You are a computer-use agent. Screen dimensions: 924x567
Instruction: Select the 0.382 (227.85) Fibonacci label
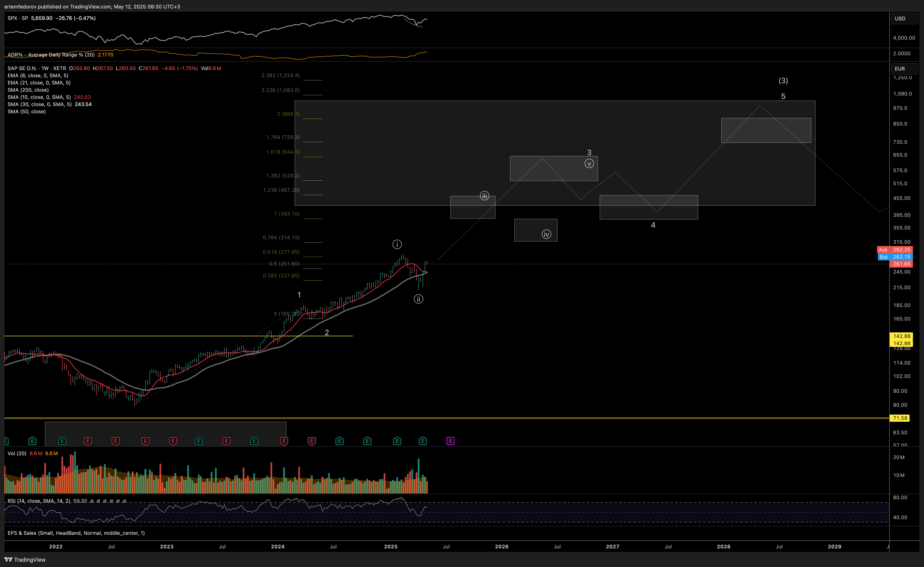(281, 275)
